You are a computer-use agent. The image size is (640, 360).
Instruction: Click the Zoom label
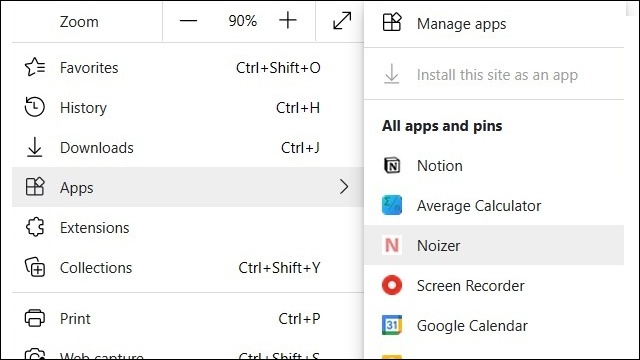[79, 22]
